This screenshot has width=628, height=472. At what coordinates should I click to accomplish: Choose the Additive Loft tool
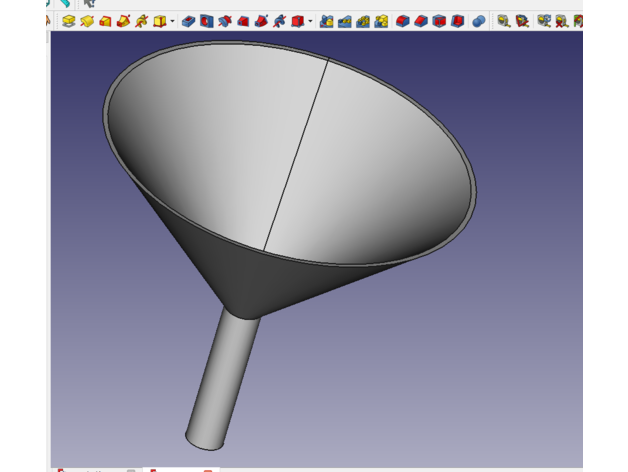point(105,20)
